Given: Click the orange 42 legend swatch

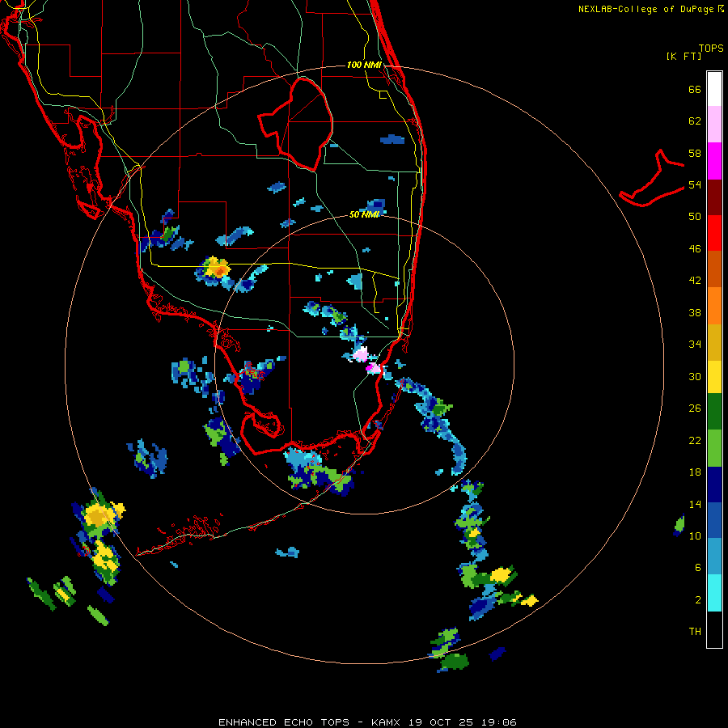Looking at the screenshot, I should click(x=714, y=305).
